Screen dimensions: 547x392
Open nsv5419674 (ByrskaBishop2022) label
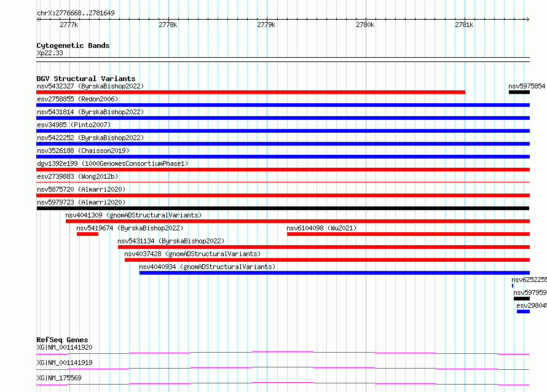(130, 228)
